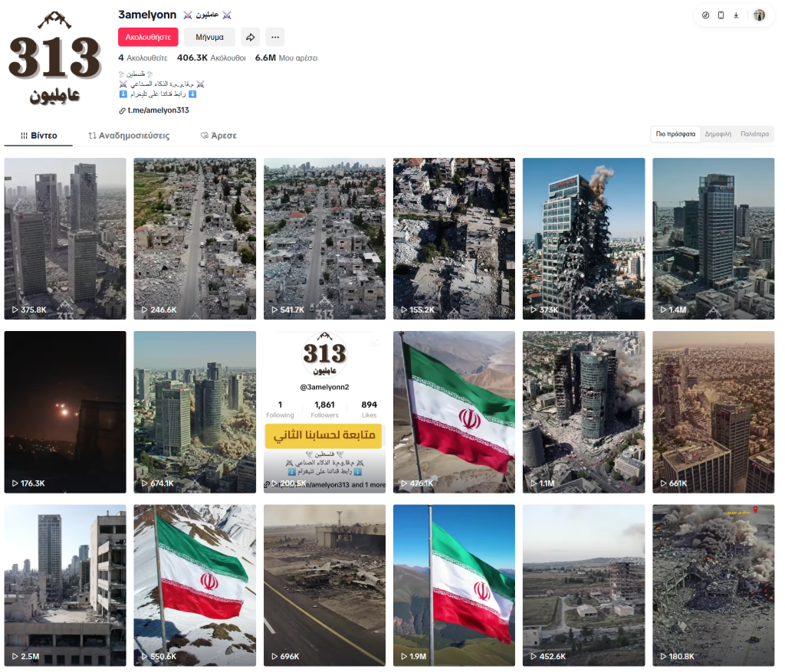This screenshot has height=672, width=785.
Task: Open the t.me/amelyon313 link
Action: coord(158,110)
